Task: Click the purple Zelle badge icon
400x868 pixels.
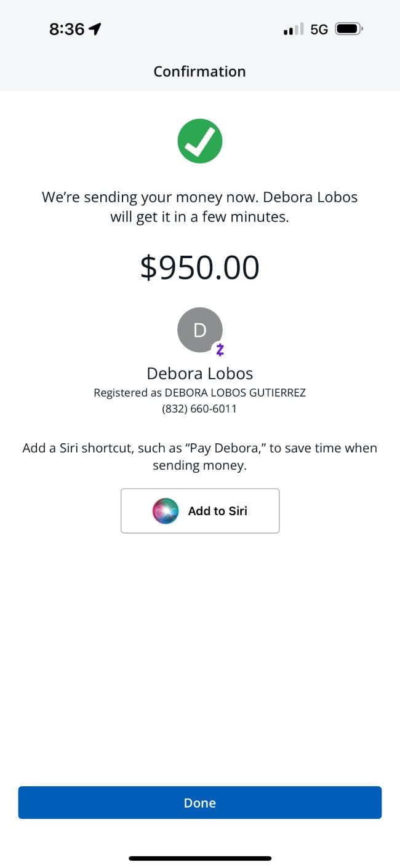Action: [x=220, y=350]
